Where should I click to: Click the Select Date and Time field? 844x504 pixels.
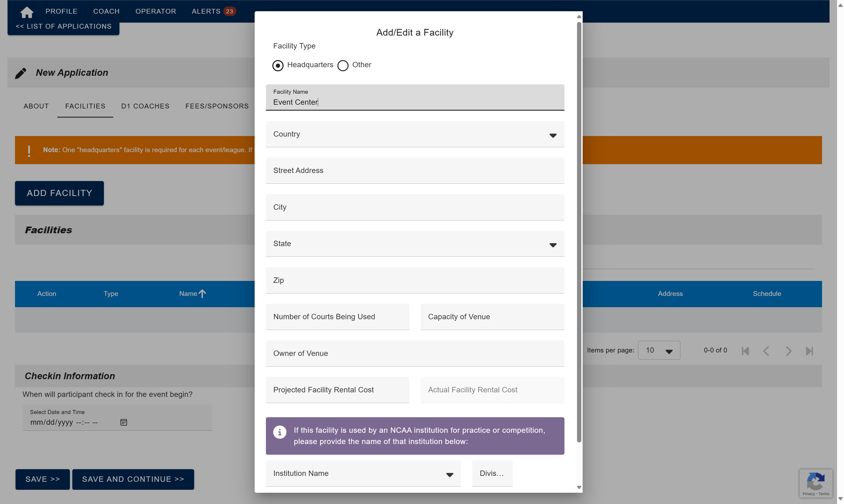click(117, 418)
